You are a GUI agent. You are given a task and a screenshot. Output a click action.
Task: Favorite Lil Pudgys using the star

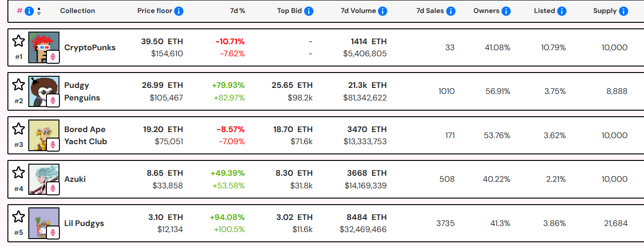tap(19, 216)
